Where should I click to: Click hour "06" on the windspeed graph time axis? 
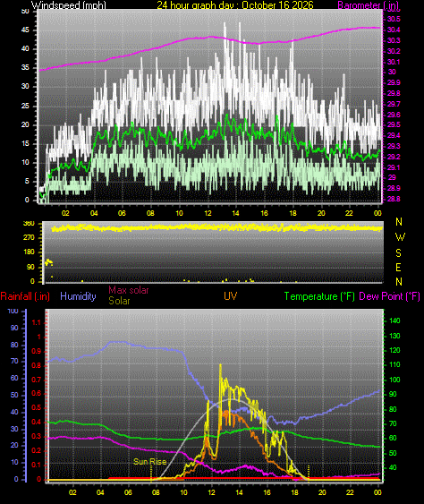click(x=122, y=213)
